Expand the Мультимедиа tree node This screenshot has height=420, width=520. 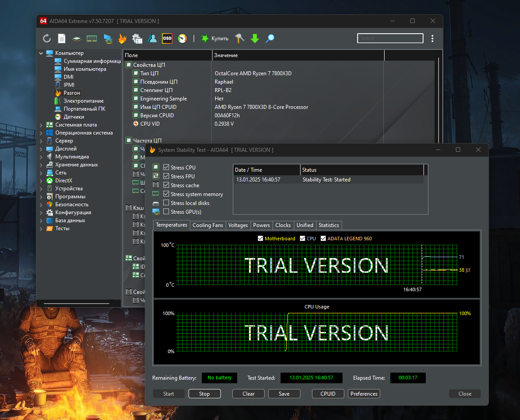[41, 157]
